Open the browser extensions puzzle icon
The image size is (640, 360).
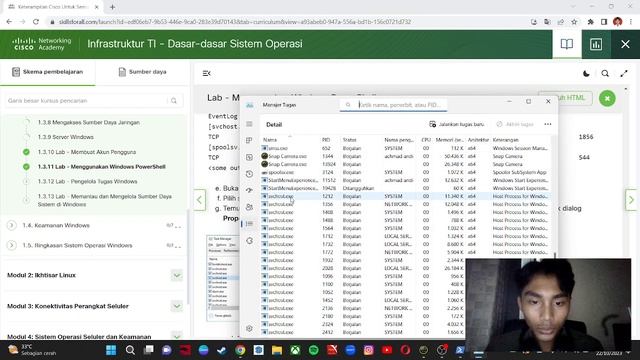[590, 22]
